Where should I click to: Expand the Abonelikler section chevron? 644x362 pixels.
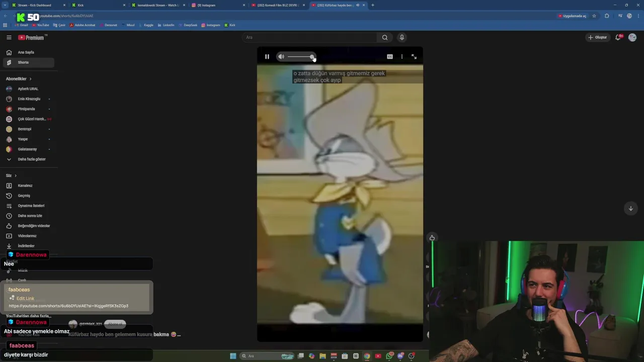tap(30, 79)
